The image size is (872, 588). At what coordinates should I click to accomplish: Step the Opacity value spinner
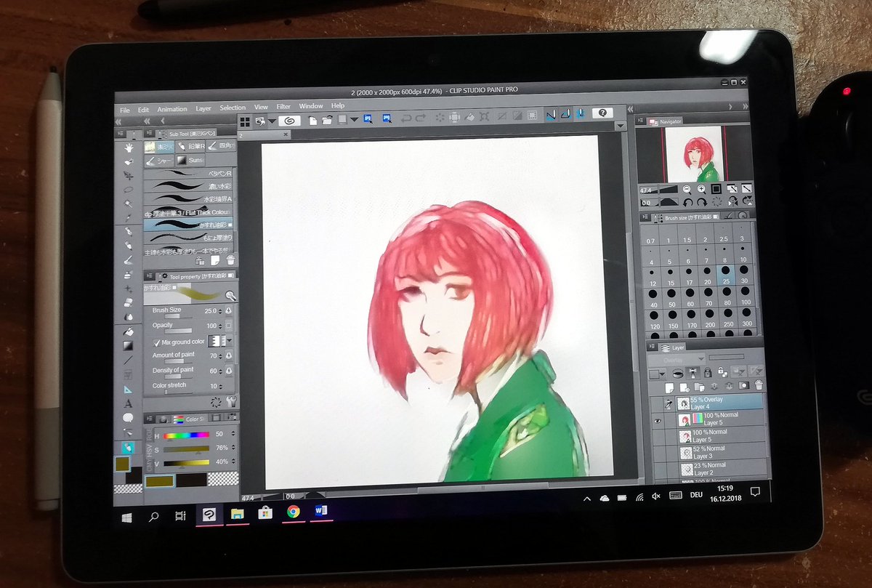(221, 326)
